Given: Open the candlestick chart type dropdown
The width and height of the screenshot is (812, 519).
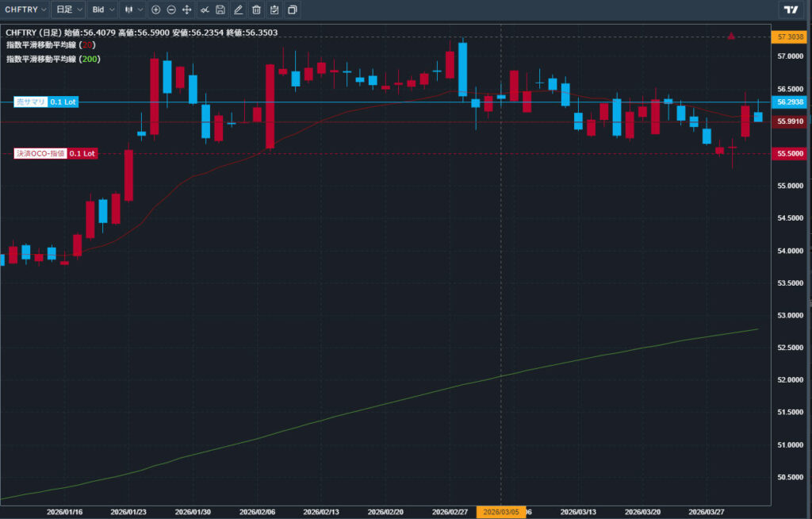Looking at the screenshot, I should [132, 10].
